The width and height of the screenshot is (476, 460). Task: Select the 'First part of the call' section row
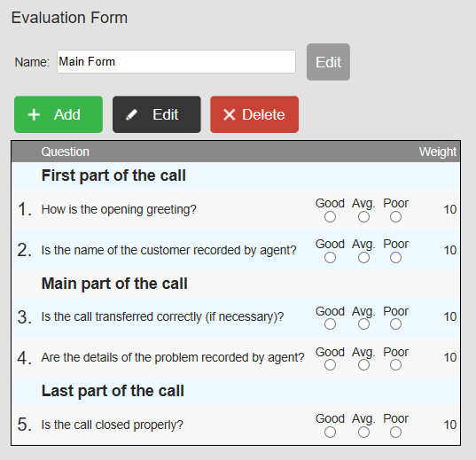coord(236,175)
